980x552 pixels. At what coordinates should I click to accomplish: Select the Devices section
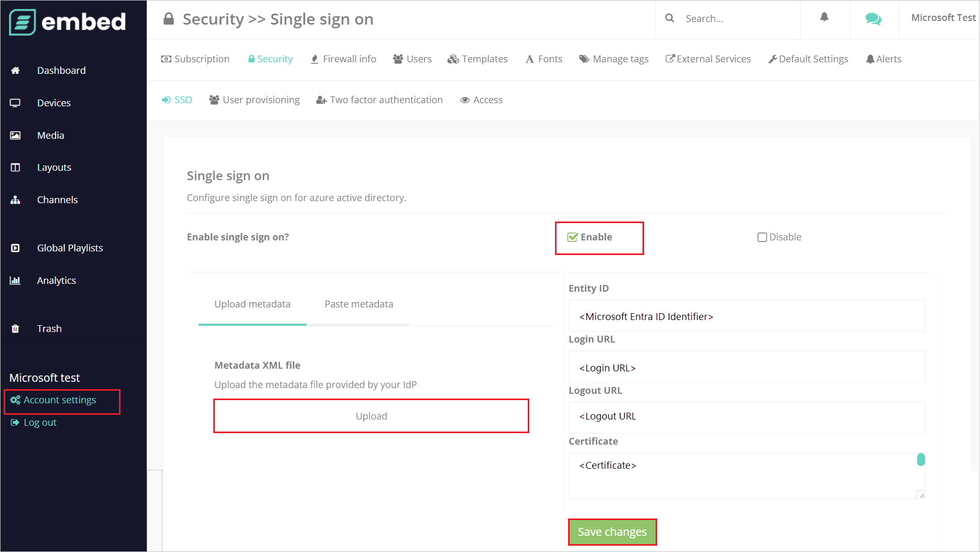pyautogui.click(x=53, y=103)
